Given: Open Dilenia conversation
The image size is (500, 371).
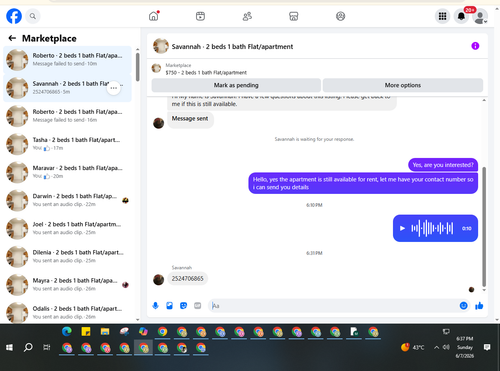Looking at the screenshot, I should tap(67, 257).
